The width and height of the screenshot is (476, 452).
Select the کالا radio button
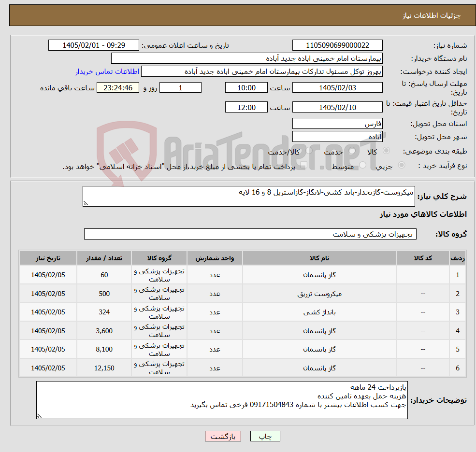(386, 151)
